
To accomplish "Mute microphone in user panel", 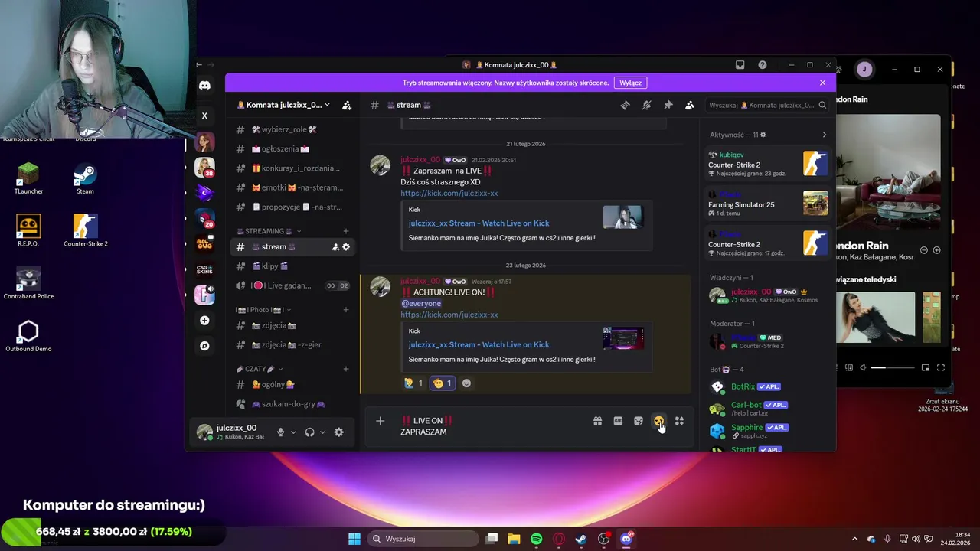I will (281, 432).
